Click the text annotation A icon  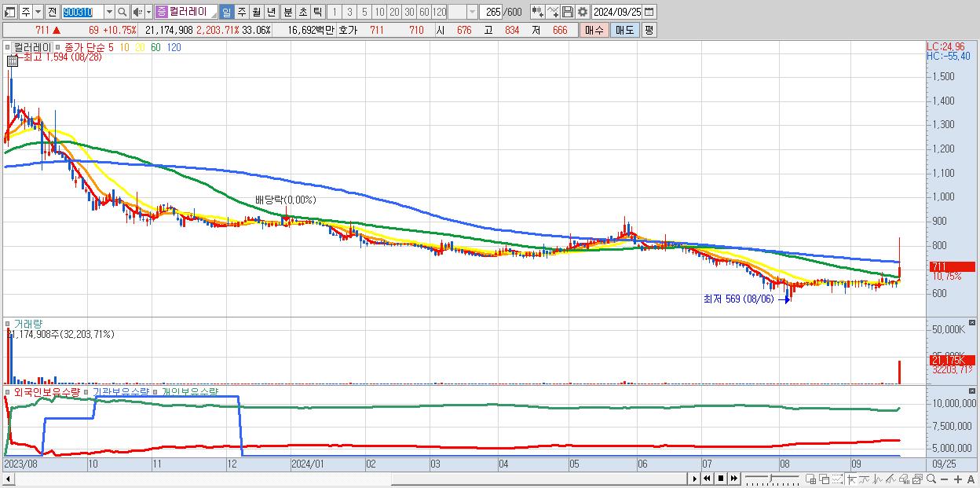tap(971, 479)
